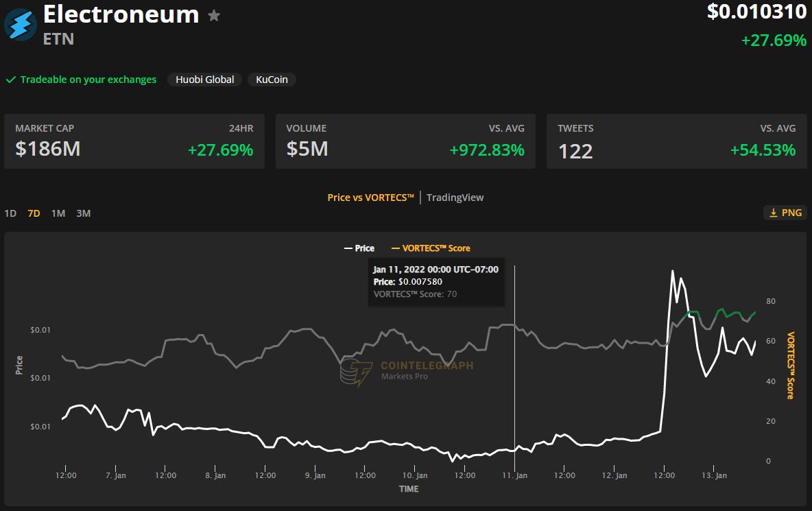Click the +54.53% tweets vs. avg figure
This screenshot has height=511, width=812.
763,150
